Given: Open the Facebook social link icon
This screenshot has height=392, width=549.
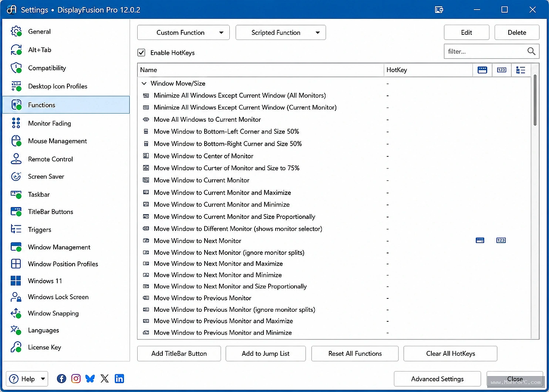Looking at the screenshot, I should 61,379.
